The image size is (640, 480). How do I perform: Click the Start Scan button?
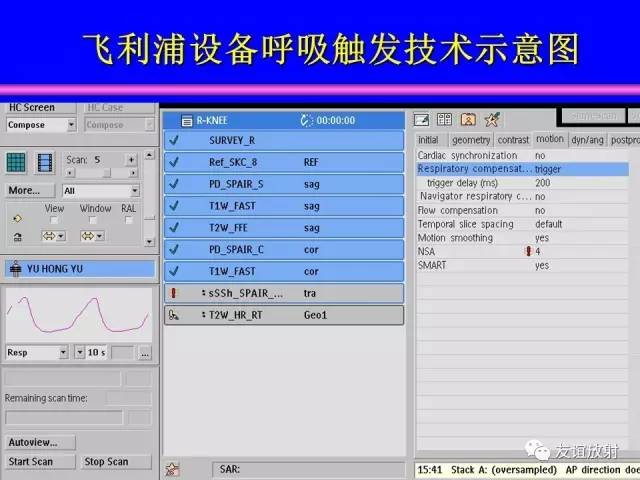click(40, 462)
